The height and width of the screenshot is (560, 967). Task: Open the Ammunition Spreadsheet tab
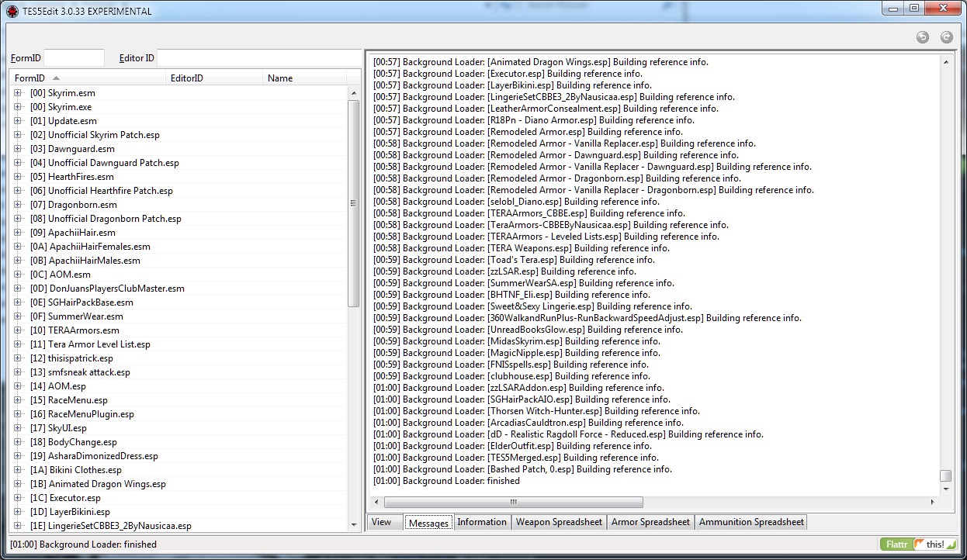(750, 522)
